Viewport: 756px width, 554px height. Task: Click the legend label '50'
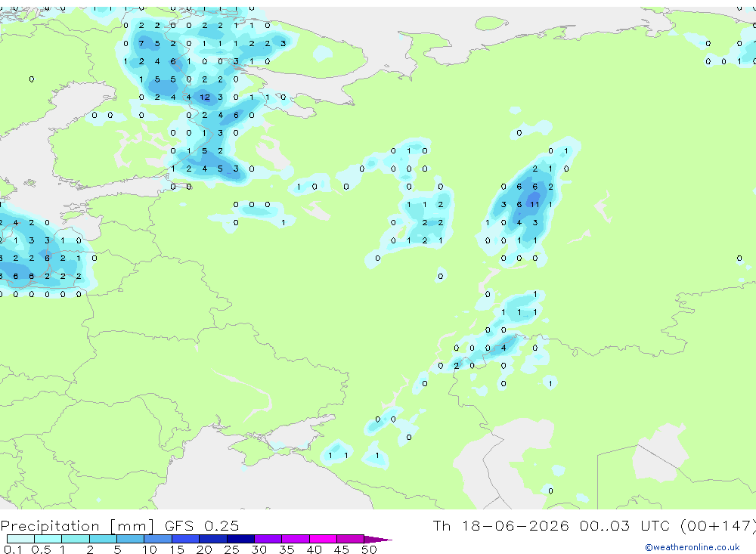click(x=370, y=549)
